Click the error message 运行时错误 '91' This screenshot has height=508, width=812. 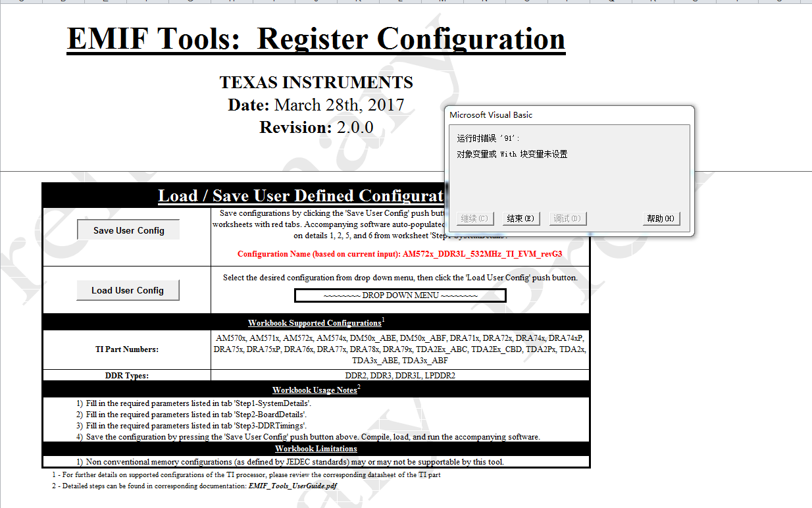(489, 139)
